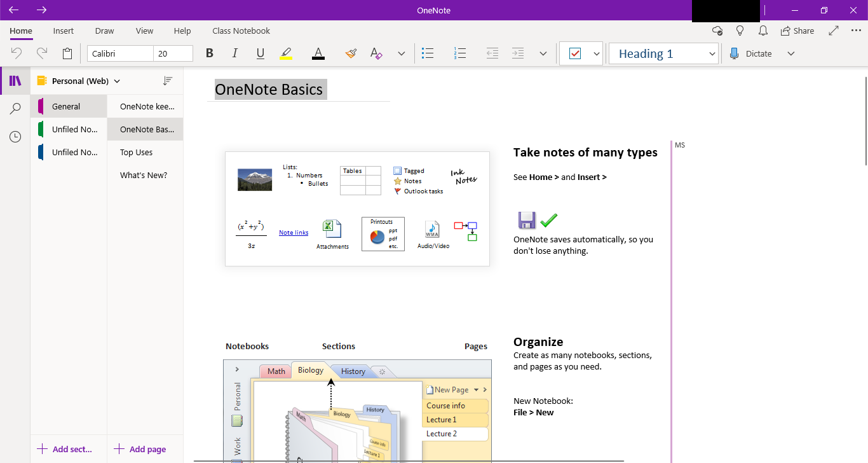Viewport: 868px width, 463px height.
Task: Apply black font color
Action: pyautogui.click(x=318, y=53)
